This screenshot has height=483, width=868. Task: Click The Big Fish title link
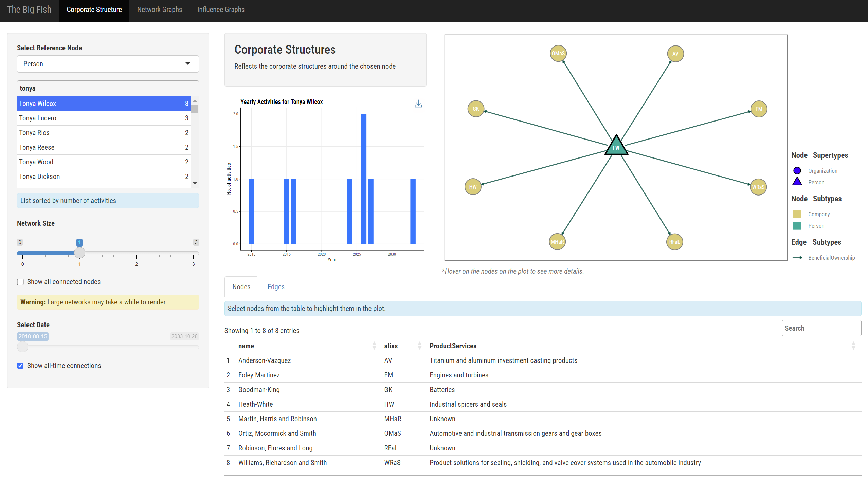(x=29, y=10)
